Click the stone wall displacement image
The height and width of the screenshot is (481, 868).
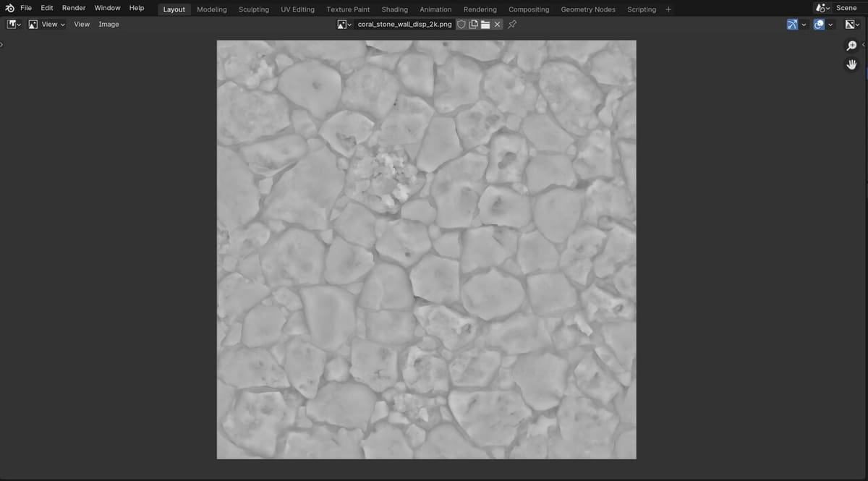tap(426, 249)
